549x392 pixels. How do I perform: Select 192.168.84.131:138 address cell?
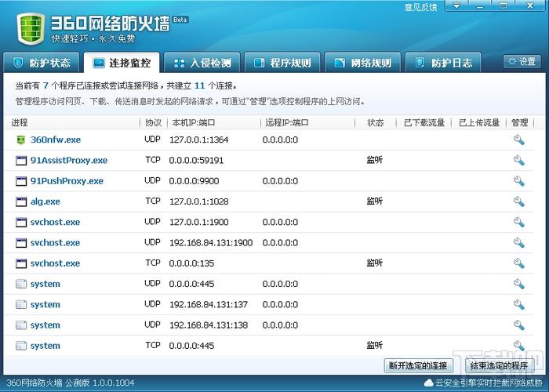tap(209, 325)
